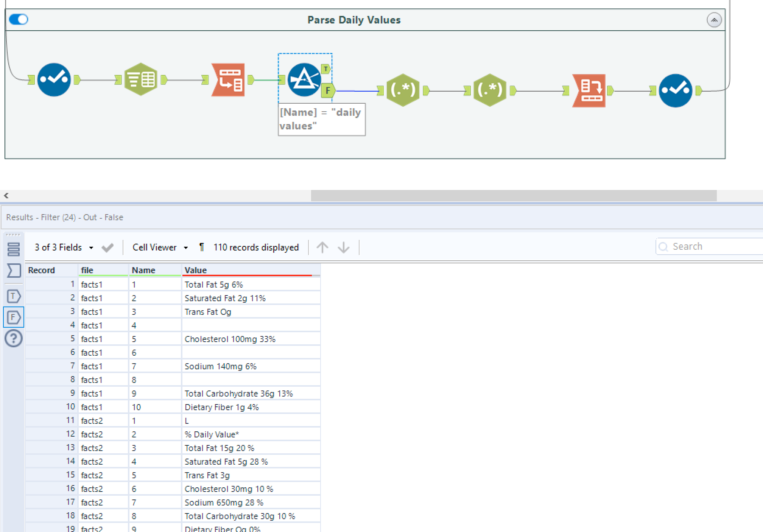Select the blue Macro Output tool on the right
The height and width of the screenshot is (532, 763).
point(676,90)
